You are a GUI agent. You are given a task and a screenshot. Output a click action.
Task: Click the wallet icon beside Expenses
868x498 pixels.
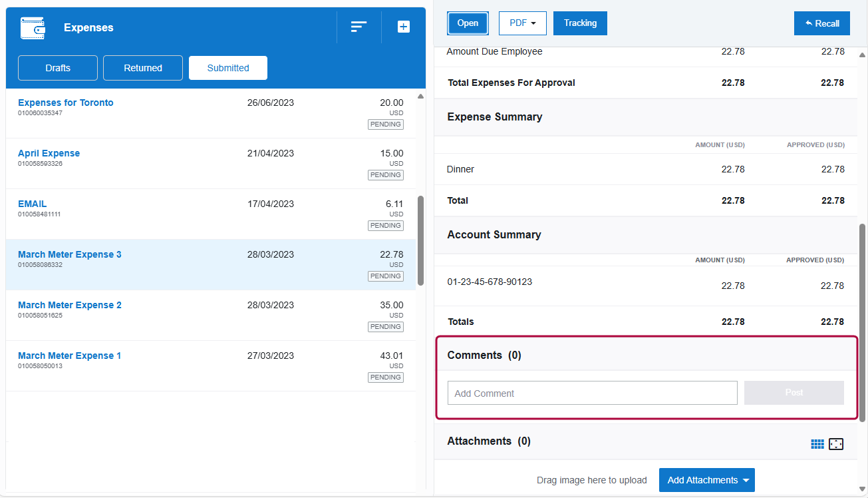click(33, 28)
